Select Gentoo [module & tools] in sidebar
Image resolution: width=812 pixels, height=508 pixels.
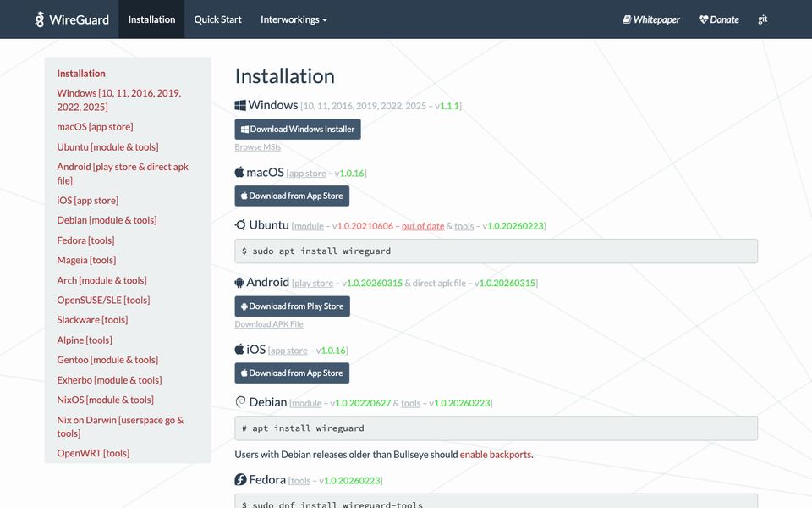(107, 360)
